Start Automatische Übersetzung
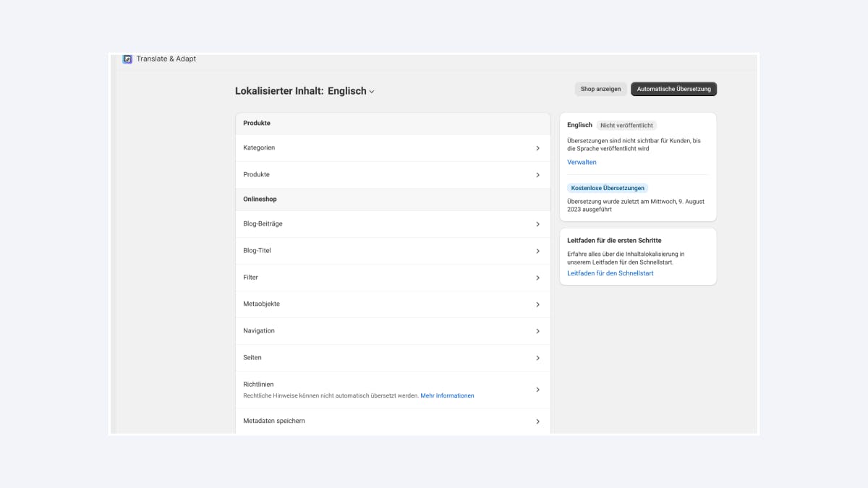Image resolution: width=868 pixels, height=488 pixels. [673, 89]
